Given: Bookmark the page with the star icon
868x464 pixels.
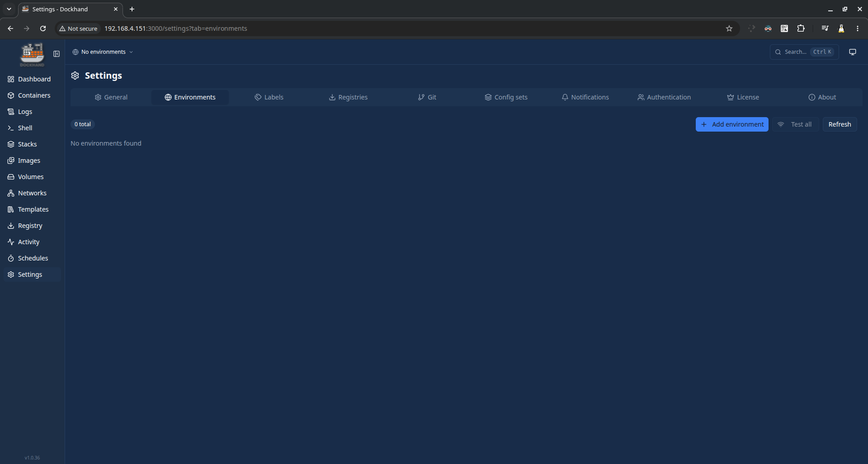Looking at the screenshot, I should pos(729,28).
